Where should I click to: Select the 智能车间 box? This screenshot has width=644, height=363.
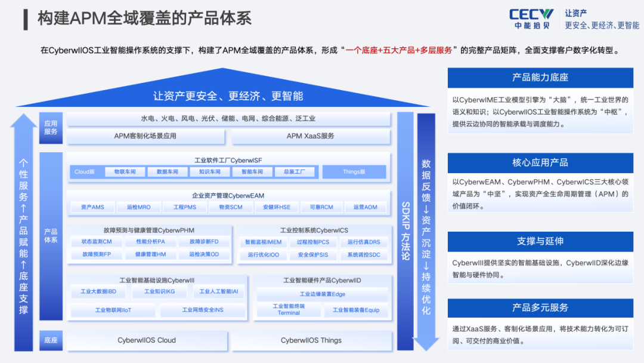(252, 172)
